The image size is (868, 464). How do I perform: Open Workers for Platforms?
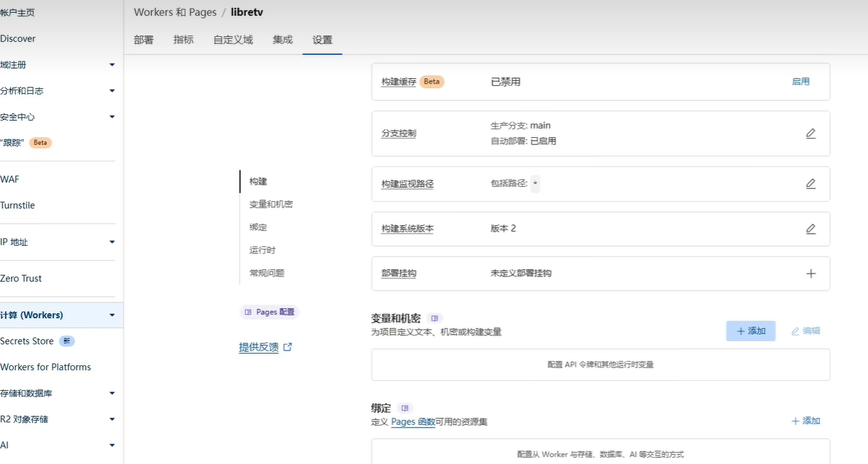click(45, 367)
